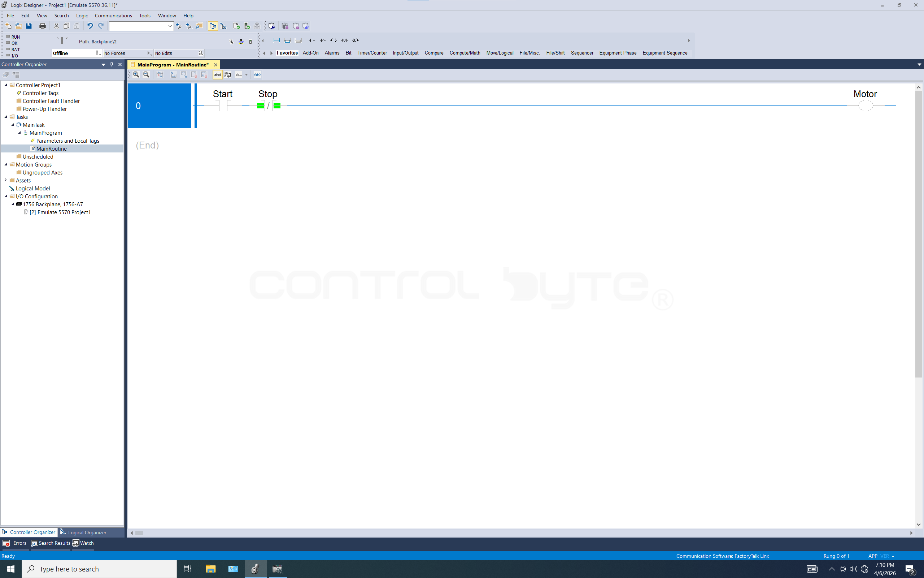Insert a new Rung element
Screen dimensions: 924x578
pos(276,40)
